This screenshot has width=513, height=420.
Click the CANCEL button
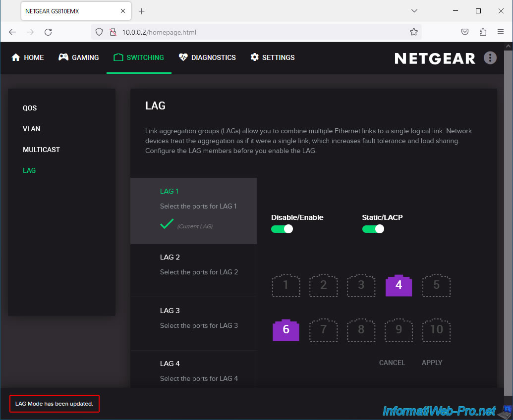(x=392, y=363)
